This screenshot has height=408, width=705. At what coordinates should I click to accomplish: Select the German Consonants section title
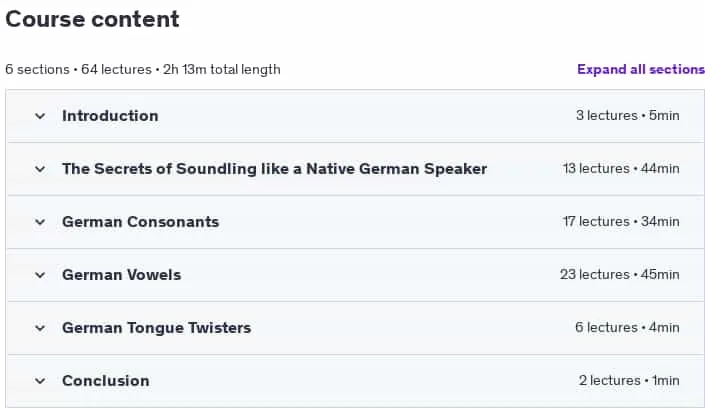140,222
